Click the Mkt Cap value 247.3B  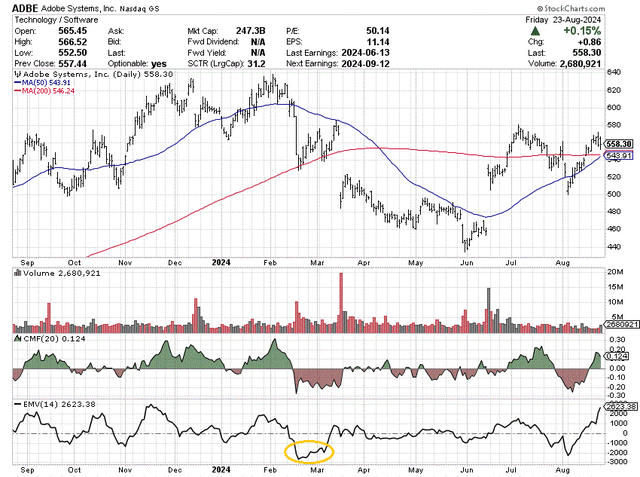click(251, 31)
